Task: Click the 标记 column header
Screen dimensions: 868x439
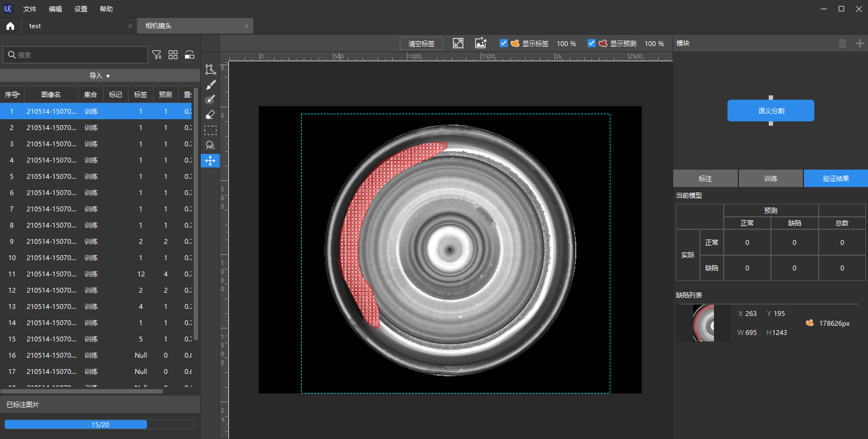Action: 116,95
